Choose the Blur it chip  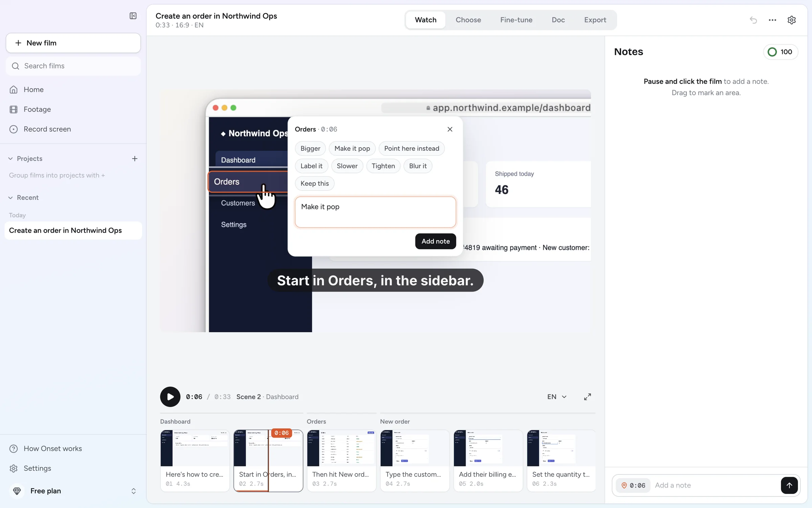418,166
